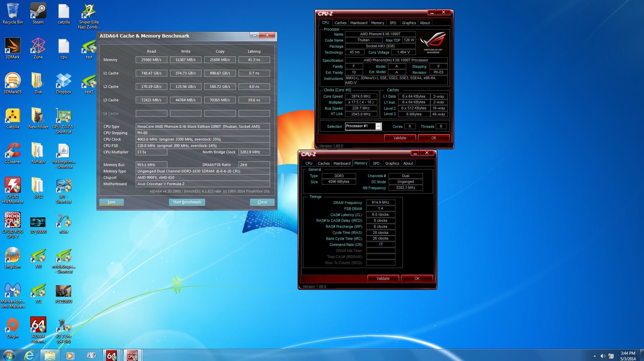The width and height of the screenshot is (644, 361).
Task: Click Validate in upper CPU-Z window
Action: click(x=400, y=138)
